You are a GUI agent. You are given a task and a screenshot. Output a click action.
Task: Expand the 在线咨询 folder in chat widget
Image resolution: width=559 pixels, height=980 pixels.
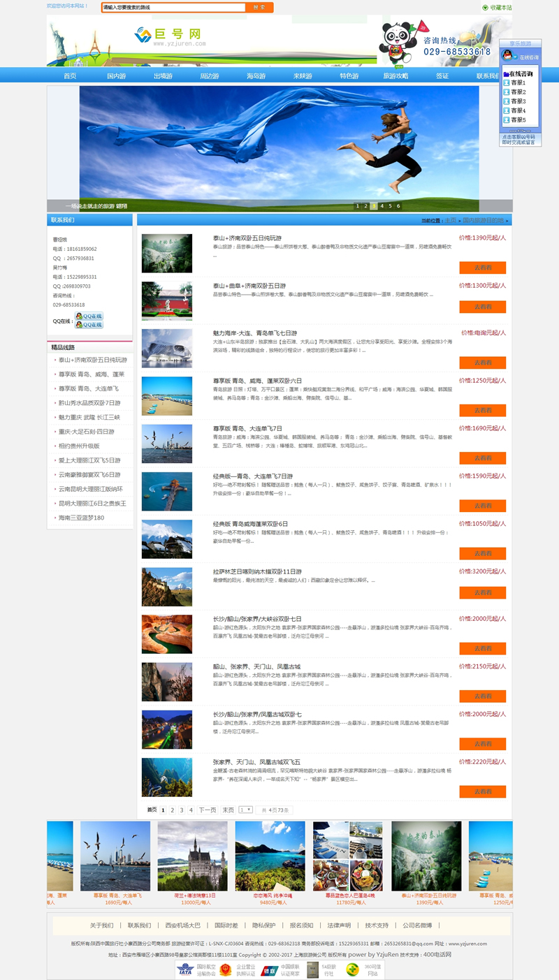[x=504, y=73]
